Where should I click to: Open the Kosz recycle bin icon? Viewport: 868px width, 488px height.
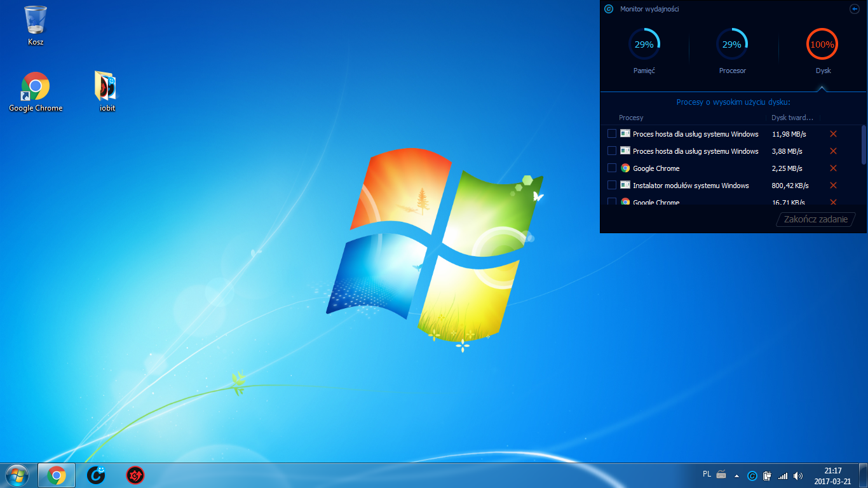pyautogui.click(x=36, y=25)
